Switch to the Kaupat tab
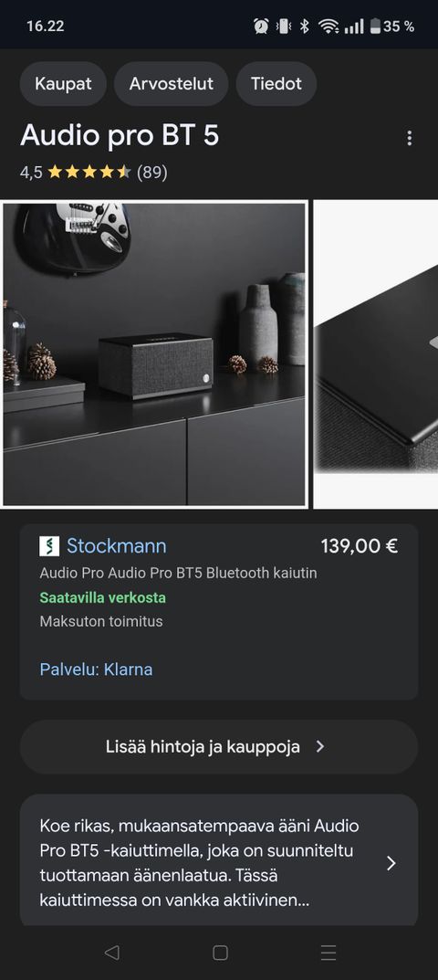Image resolution: width=438 pixels, height=980 pixels. (x=63, y=84)
